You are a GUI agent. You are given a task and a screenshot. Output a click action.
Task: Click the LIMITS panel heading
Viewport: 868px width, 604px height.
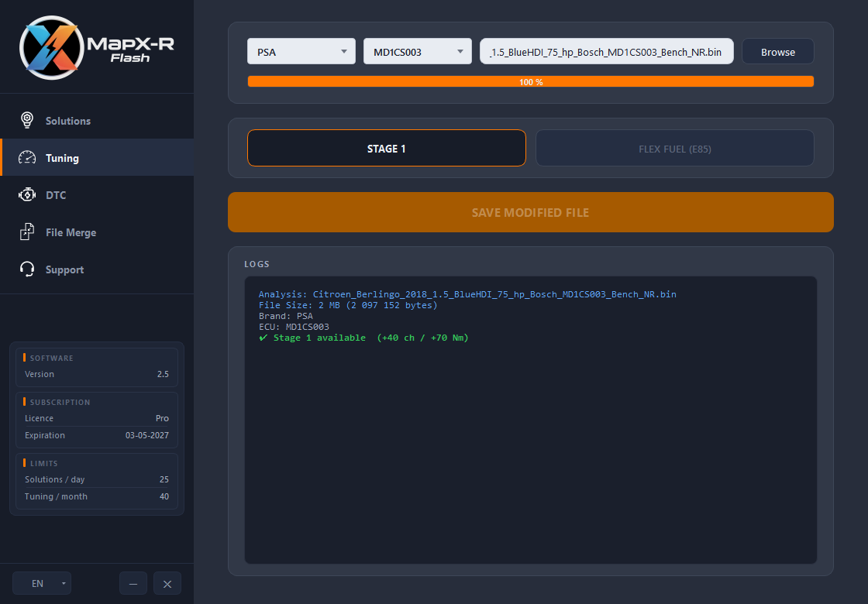[43, 464]
